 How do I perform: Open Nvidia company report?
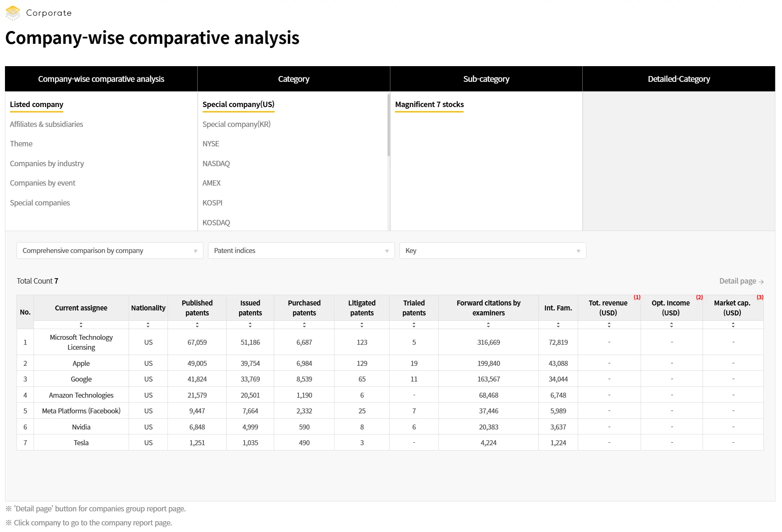[81, 427]
